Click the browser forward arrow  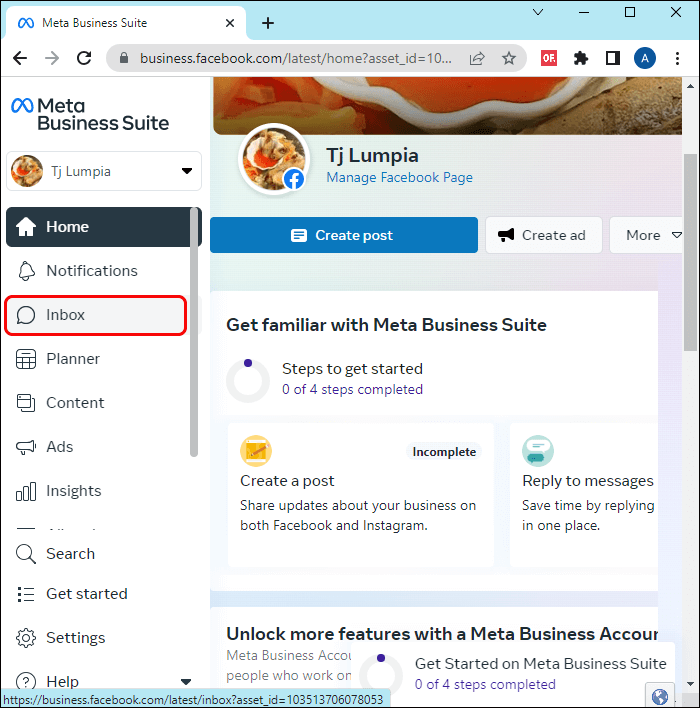click(x=52, y=58)
